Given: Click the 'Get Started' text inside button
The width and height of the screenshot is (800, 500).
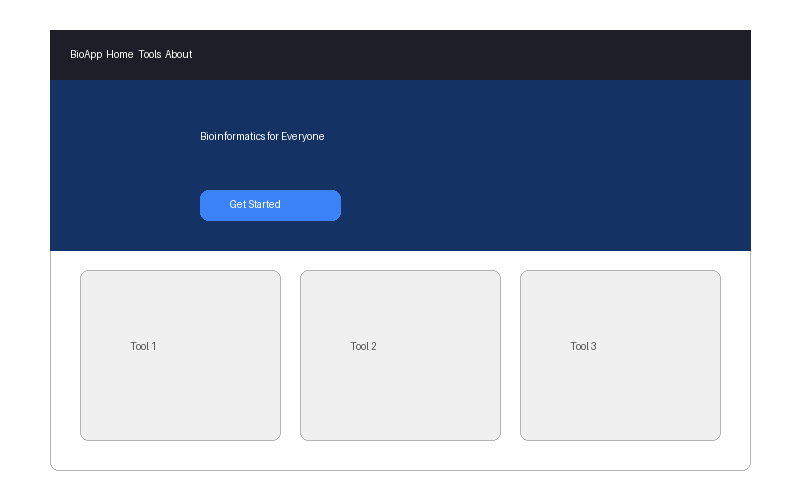Looking at the screenshot, I should coord(255,205).
